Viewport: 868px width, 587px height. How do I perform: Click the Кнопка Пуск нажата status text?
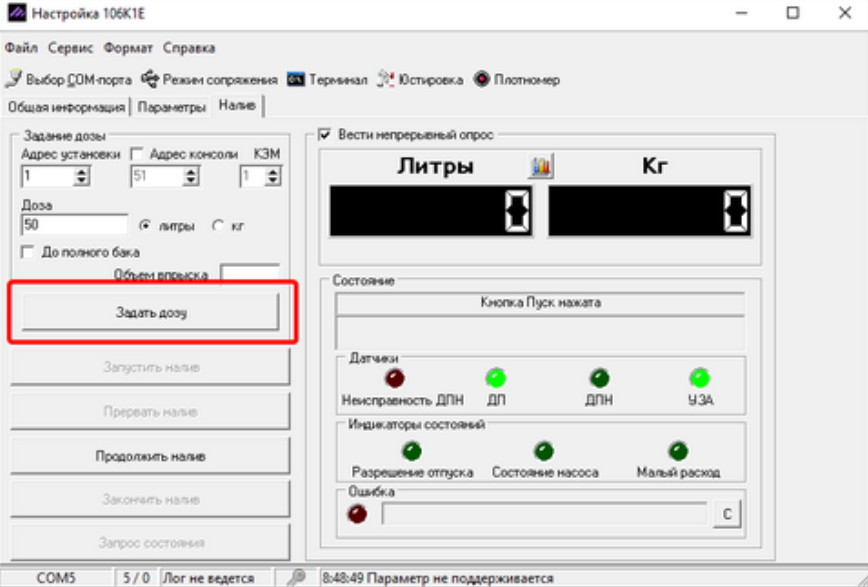(x=540, y=302)
